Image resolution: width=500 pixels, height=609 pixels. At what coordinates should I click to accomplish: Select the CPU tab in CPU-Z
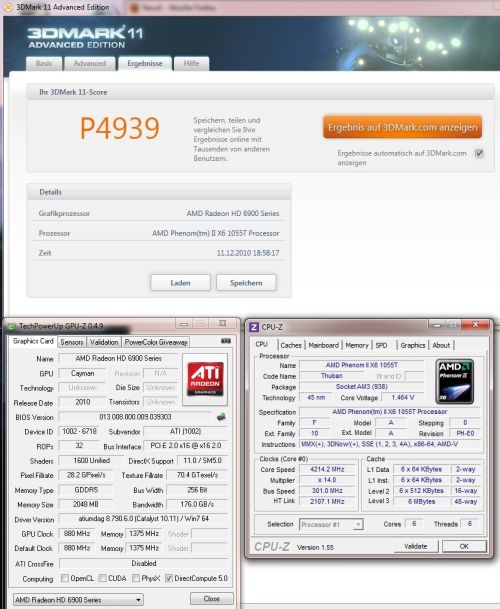(261, 344)
